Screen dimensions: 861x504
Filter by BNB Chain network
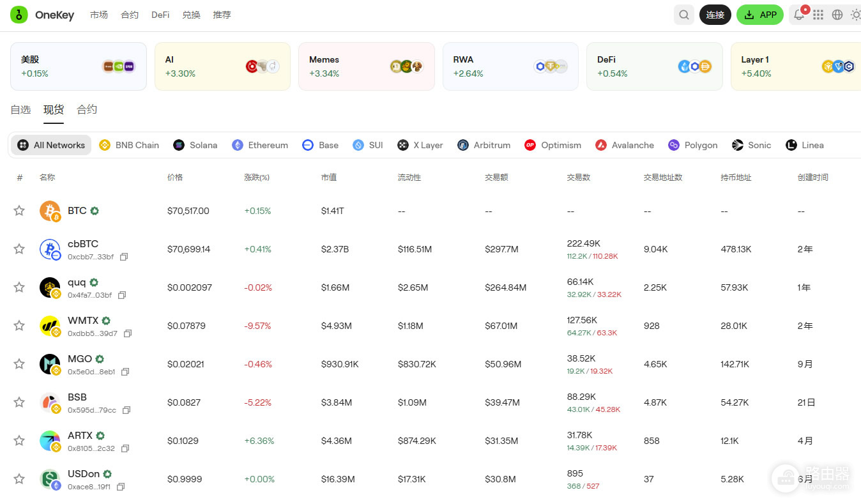129,145
